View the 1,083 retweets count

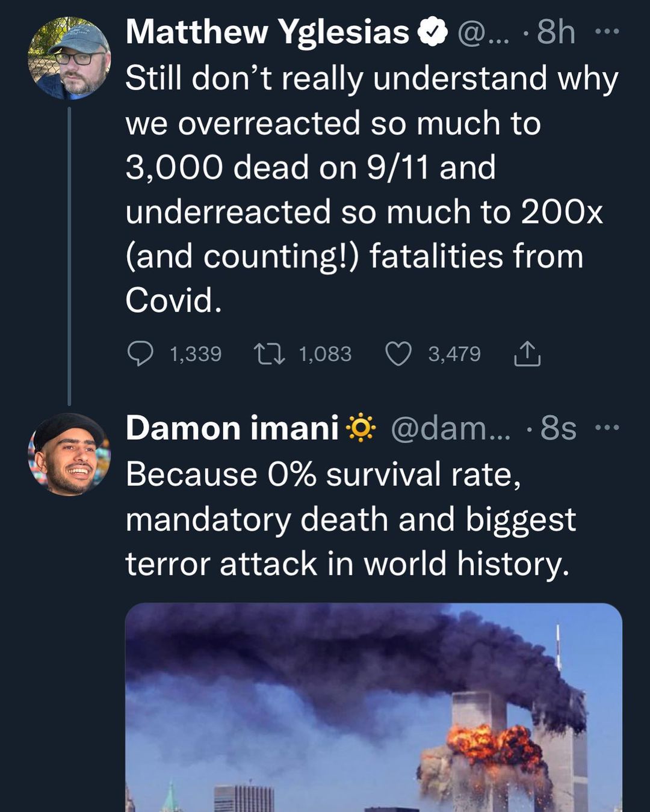(325, 354)
